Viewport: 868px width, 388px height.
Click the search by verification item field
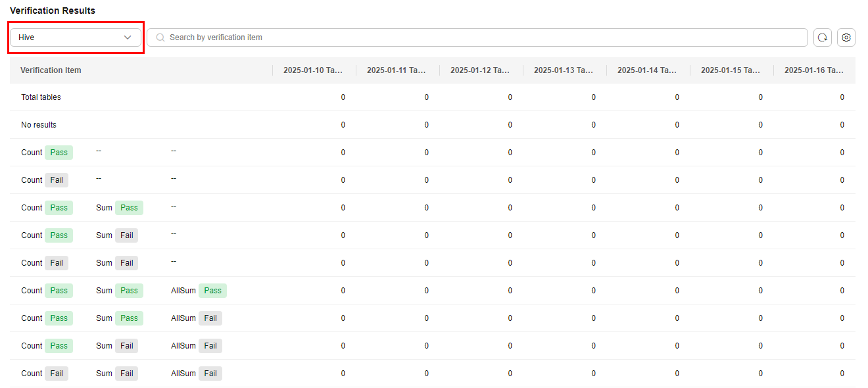click(477, 37)
